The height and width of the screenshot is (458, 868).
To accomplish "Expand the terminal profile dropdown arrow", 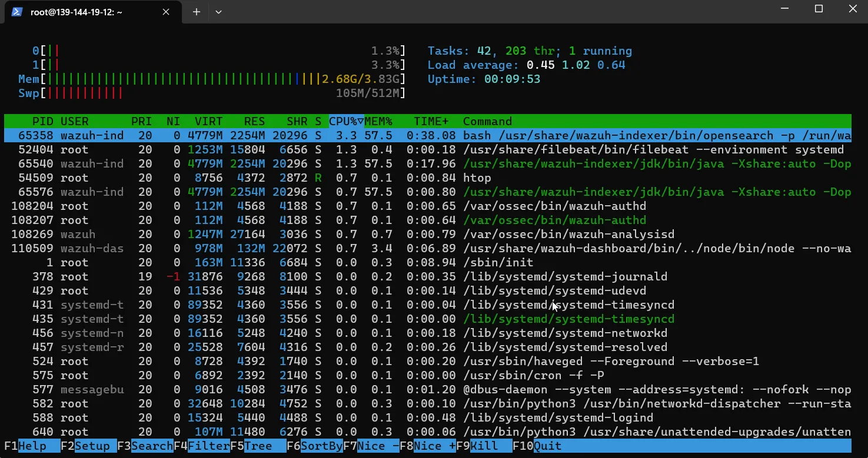I will [218, 12].
